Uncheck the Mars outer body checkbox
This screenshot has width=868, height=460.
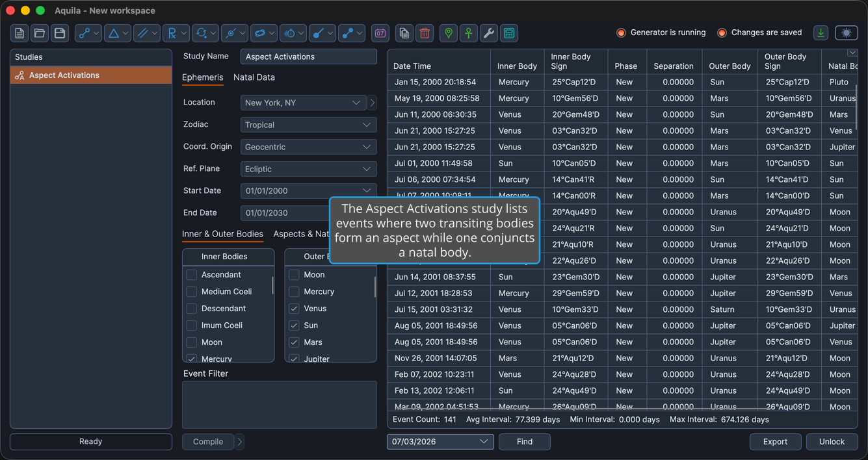(x=294, y=342)
